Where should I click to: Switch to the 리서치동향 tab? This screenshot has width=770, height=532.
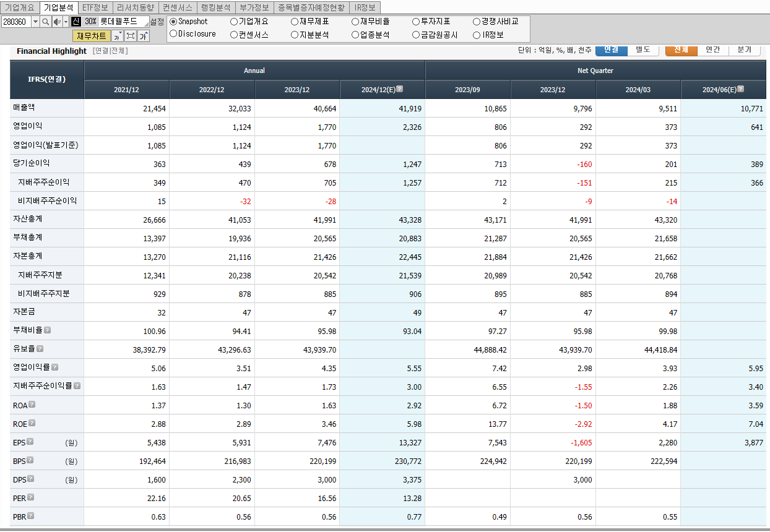point(135,7)
